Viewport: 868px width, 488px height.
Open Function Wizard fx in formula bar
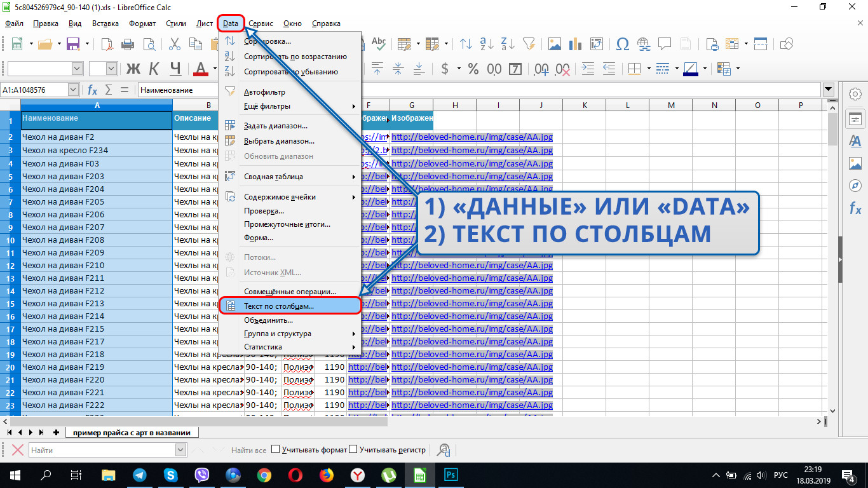click(93, 90)
